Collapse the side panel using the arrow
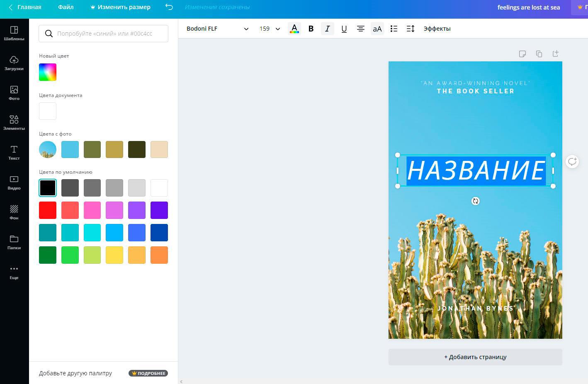 [181, 381]
